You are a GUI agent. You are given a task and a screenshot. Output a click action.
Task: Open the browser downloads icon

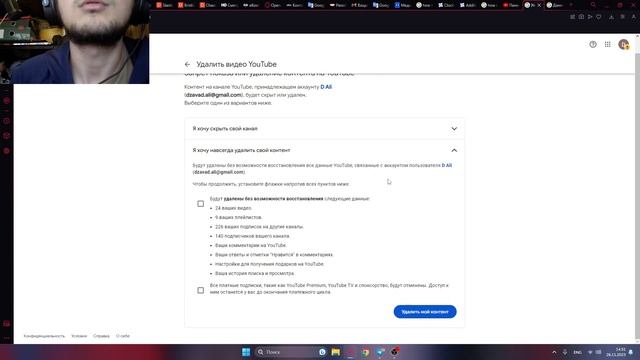611,17
